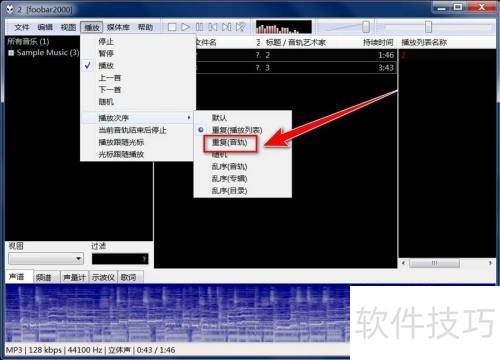This screenshot has height=360, width=500.
Task: Click the 0:43 / 1:46 time in status bar
Action: [x=156, y=350]
